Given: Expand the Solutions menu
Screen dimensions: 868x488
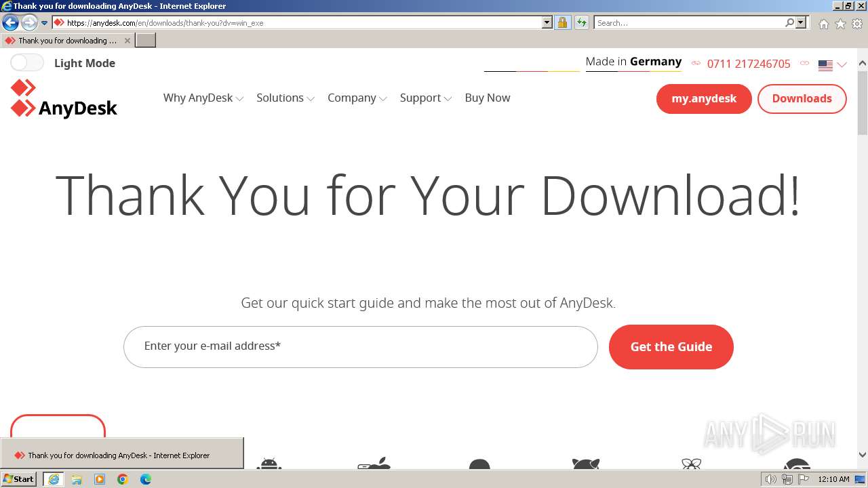Looking at the screenshot, I should [285, 98].
